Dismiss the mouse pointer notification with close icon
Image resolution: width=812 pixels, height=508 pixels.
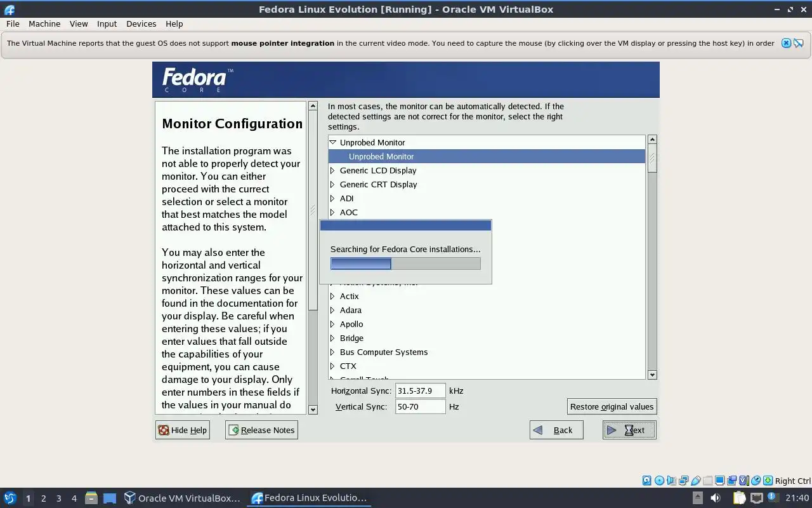786,43
